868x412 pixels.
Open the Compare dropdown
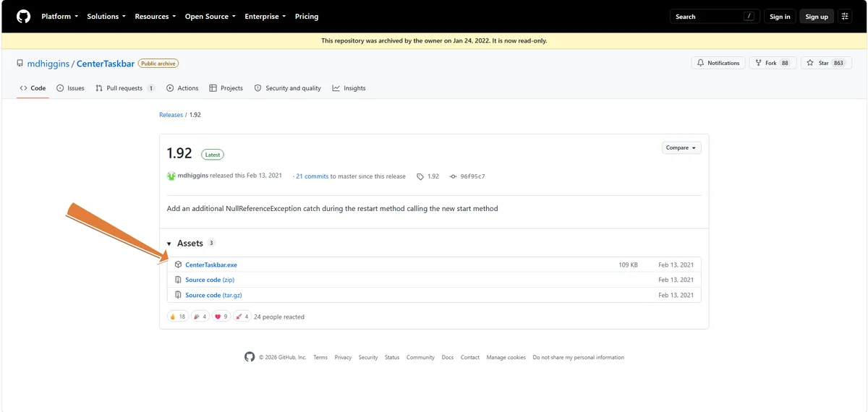click(x=681, y=147)
